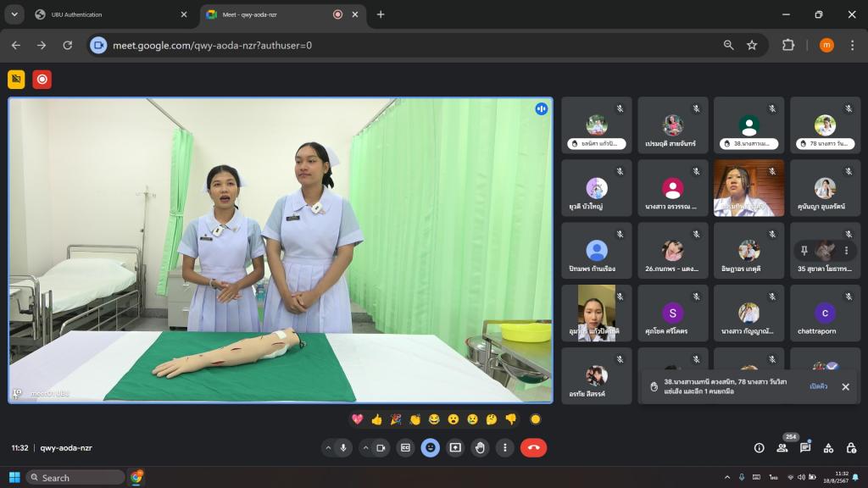Click the blue link in raised hand notification
The height and width of the screenshot is (488, 868).
point(818,386)
